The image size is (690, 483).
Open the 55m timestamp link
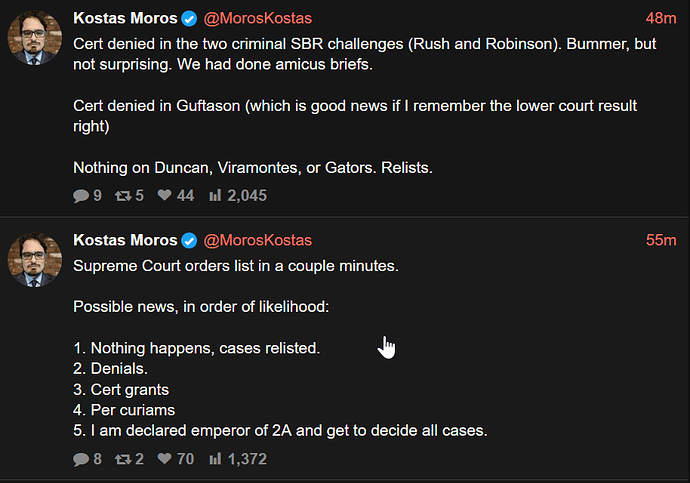pyautogui.click(x=661, y=241)
